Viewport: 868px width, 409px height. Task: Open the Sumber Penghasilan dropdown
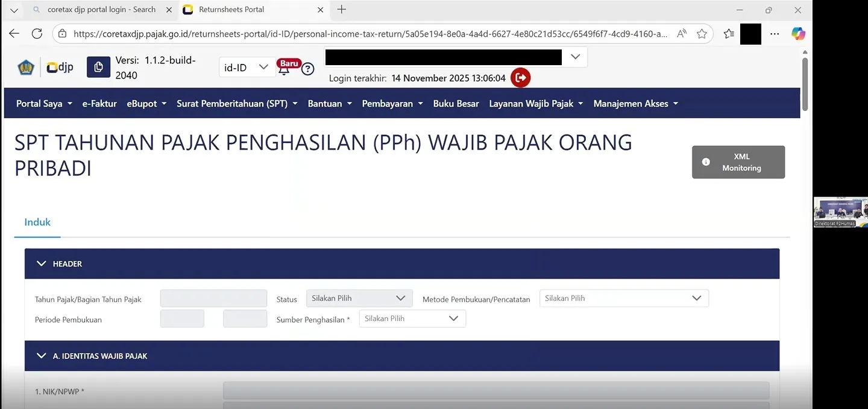(x=412, y=318)
